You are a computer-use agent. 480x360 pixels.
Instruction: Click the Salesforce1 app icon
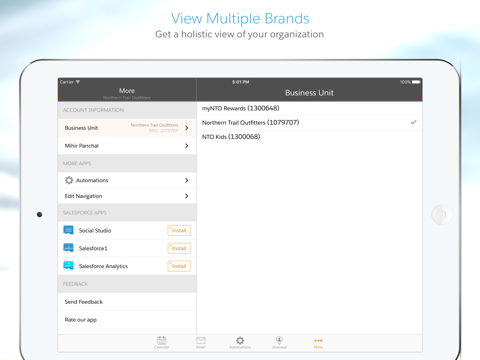coord(68,248)
